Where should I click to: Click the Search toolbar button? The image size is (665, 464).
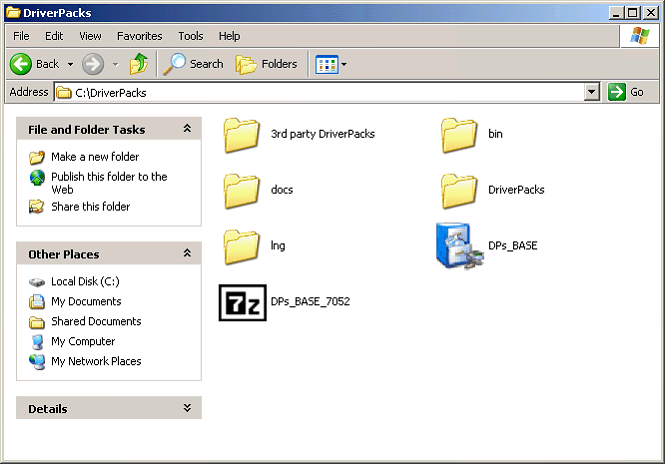(x=194, y=64)
